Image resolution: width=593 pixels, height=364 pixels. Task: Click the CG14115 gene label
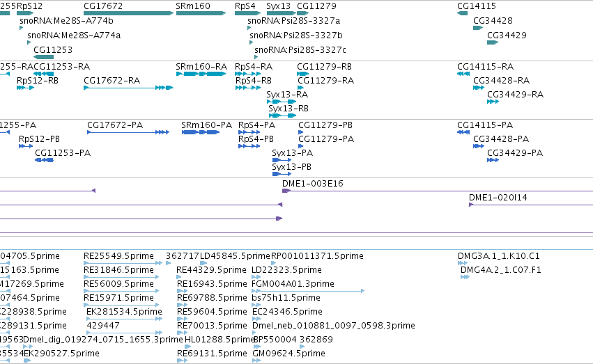[477, 6]
